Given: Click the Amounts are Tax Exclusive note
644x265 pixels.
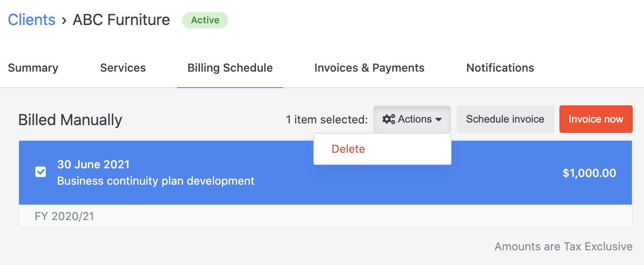Looking at the screenshot, I should coord(563,246).
